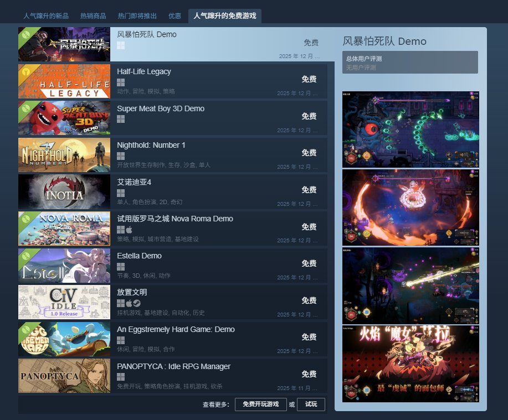
Task: Click tags 免费开玩, 策略角色扮演, 挂机游戏, 砍杀
Action: 170,386
